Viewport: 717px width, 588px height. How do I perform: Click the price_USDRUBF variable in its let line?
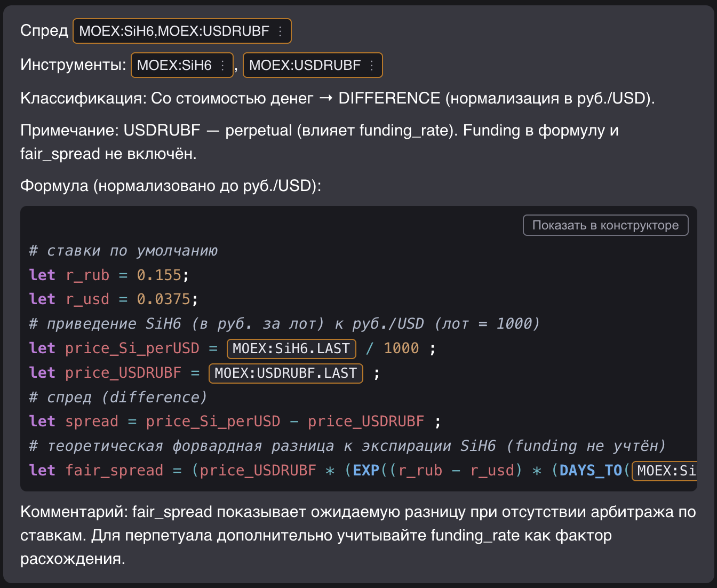pyautogui.click(x=123, y=373)
